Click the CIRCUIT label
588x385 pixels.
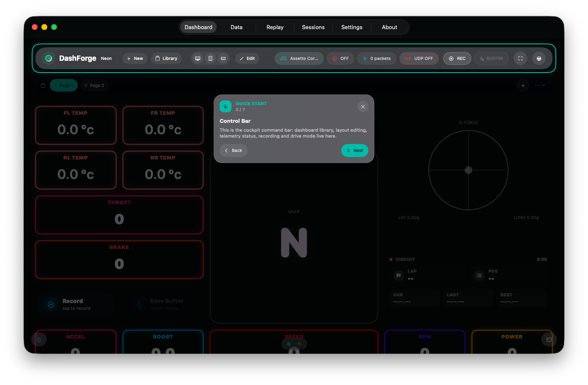405,260
